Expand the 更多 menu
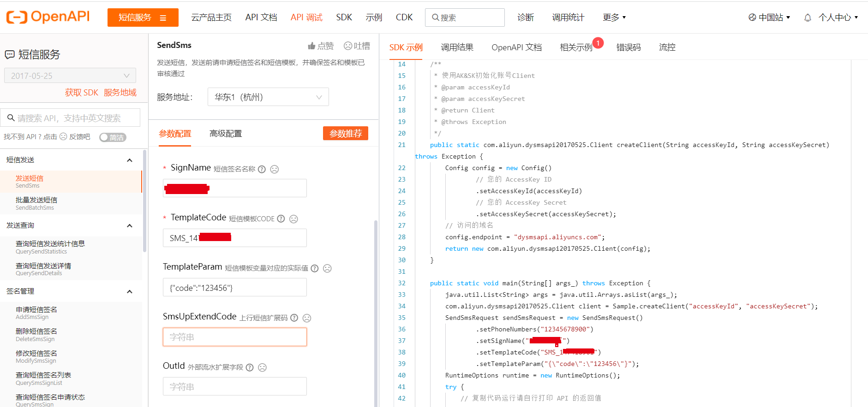Screen dimensions: 868x407 pos(614,18)
